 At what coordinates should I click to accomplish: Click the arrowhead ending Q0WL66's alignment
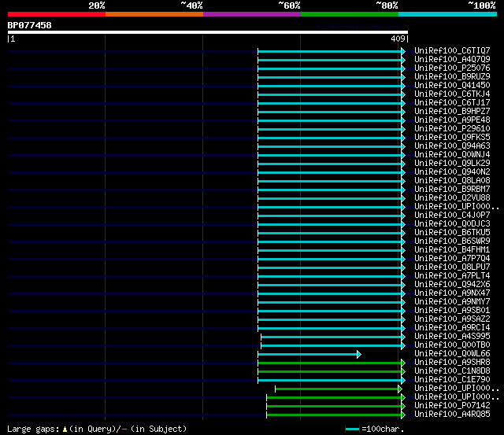click(359, 355)
